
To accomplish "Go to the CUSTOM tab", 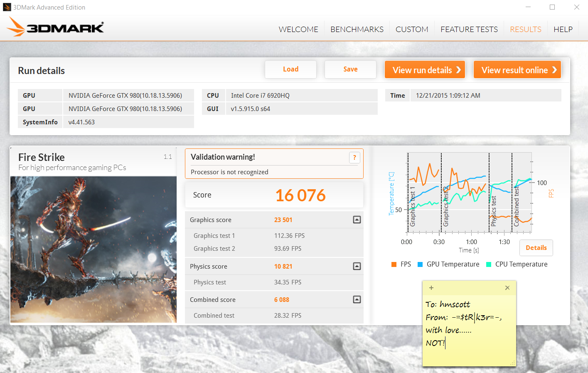I will pyautogui.click(x=412, y=29).
